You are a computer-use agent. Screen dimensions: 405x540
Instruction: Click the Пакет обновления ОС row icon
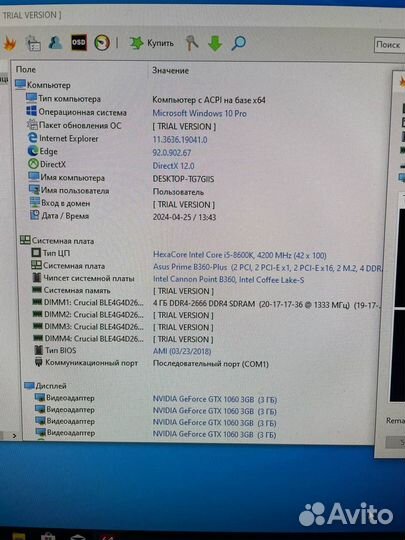tap(32, 124)
